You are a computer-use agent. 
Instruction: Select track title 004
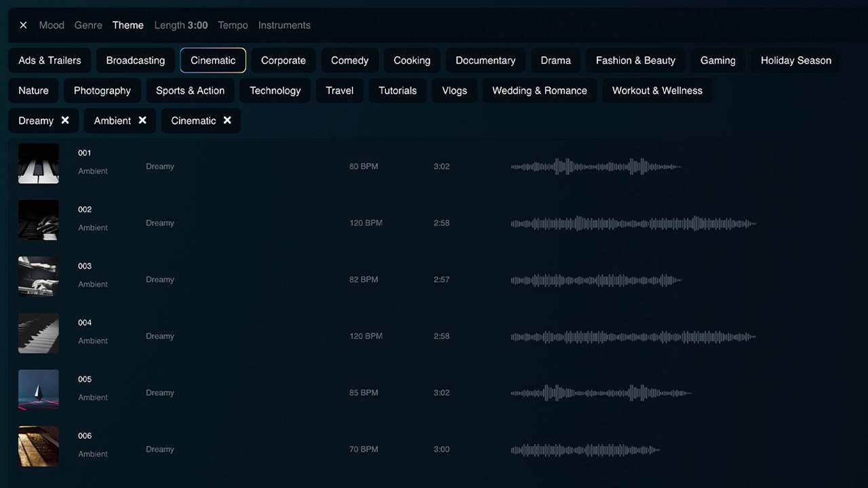85,323
